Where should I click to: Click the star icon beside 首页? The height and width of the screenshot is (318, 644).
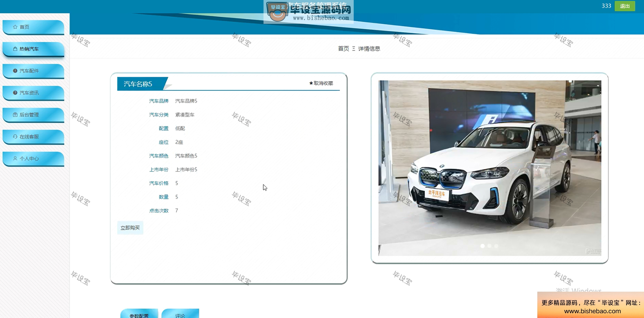[x=15, y=27]
